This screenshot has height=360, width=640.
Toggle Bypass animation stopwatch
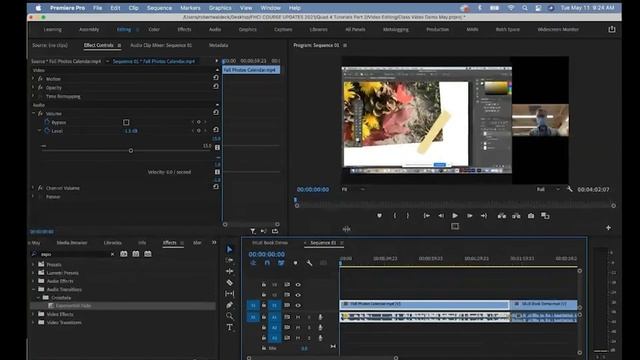tap(47, 122)
